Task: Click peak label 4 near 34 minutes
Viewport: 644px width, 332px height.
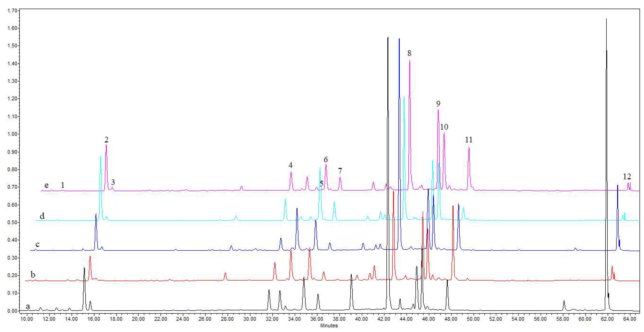Action: click(x=290, y=165)
